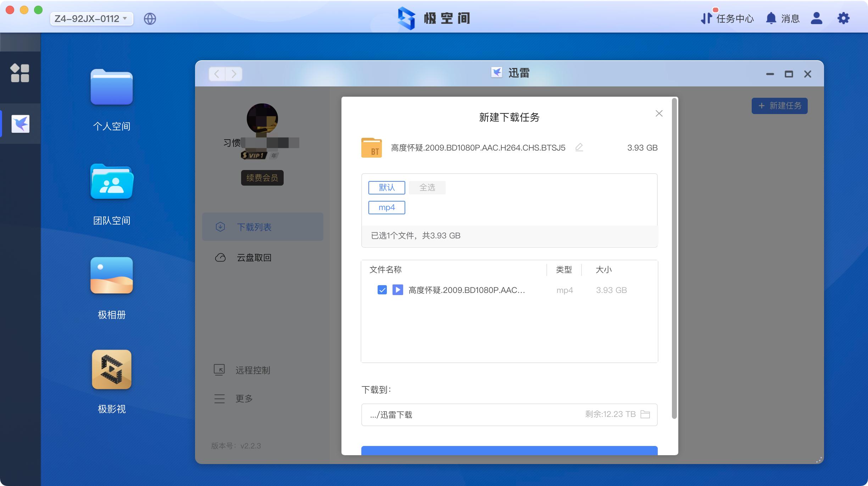The width and height of the screenshot is (868, 486).
Task: Click the 新建任务 button
Action: 779,105
